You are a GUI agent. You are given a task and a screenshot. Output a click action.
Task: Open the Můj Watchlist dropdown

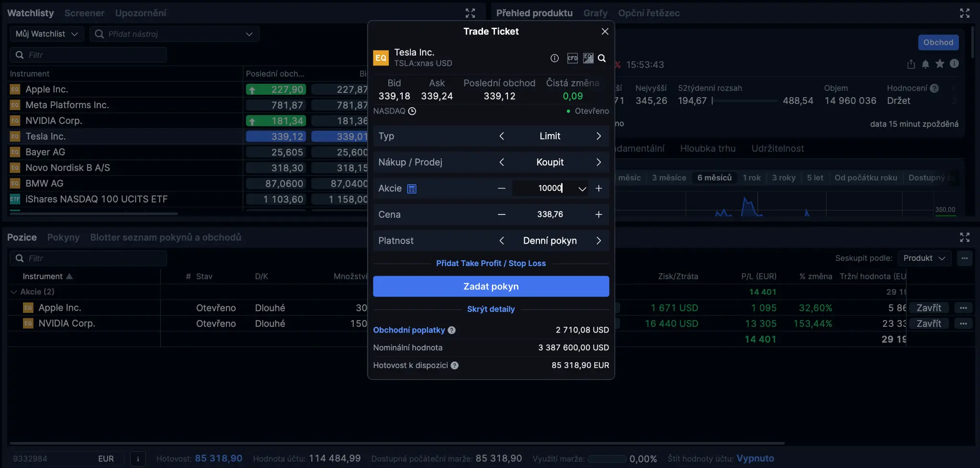coord(47,34)
